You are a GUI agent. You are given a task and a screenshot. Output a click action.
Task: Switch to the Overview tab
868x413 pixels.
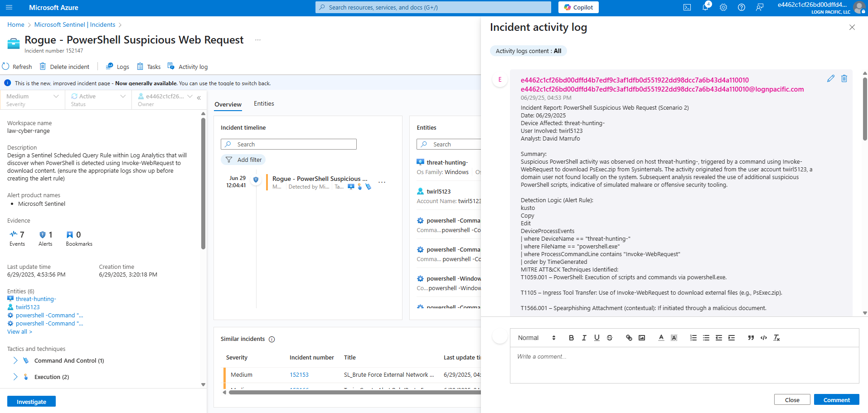pos(228,104)
